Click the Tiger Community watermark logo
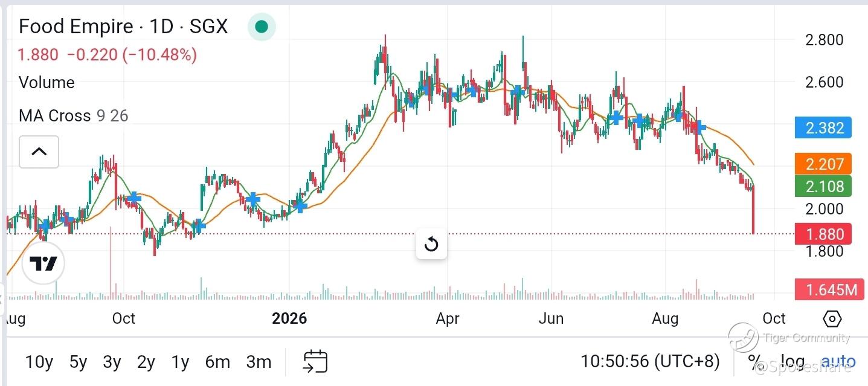 pos(744,337)
